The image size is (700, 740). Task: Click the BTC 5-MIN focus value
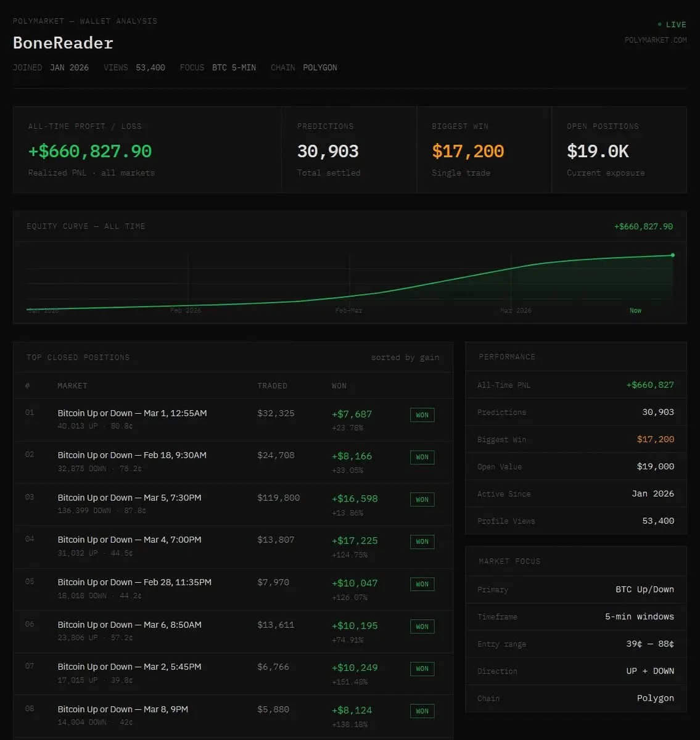(234, 68)
